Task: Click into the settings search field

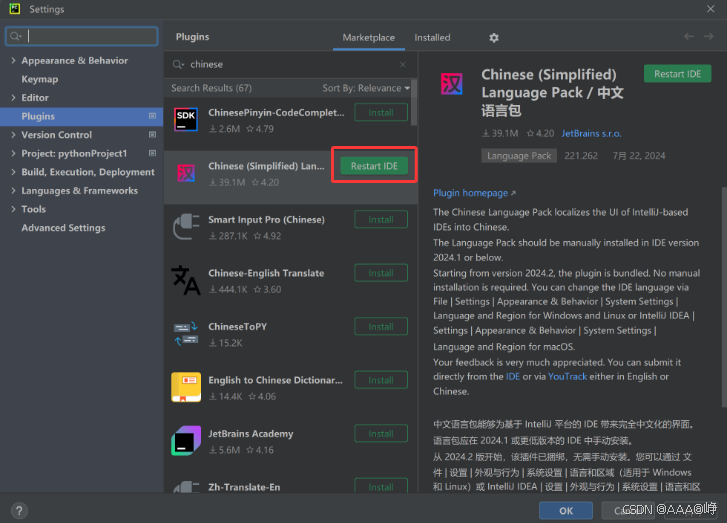Action: (x=82, y=36)
